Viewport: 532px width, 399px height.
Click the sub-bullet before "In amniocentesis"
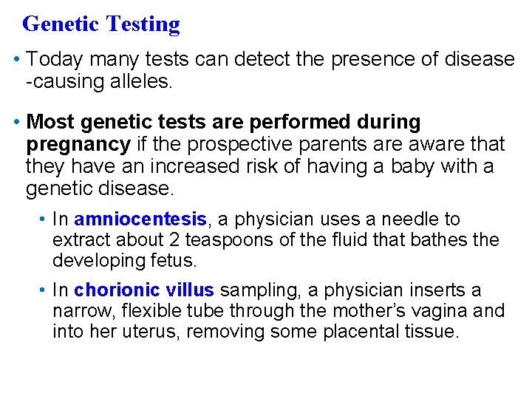pos(45,219)
